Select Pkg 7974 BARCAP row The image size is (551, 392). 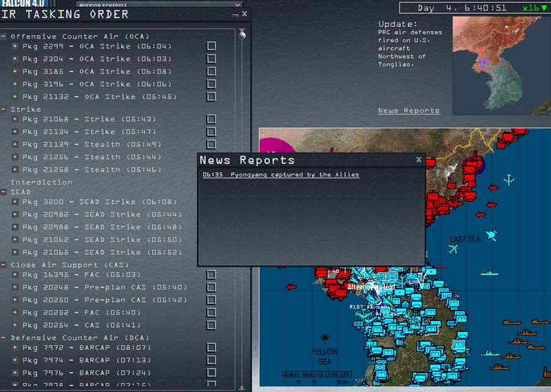coord(87,360)
